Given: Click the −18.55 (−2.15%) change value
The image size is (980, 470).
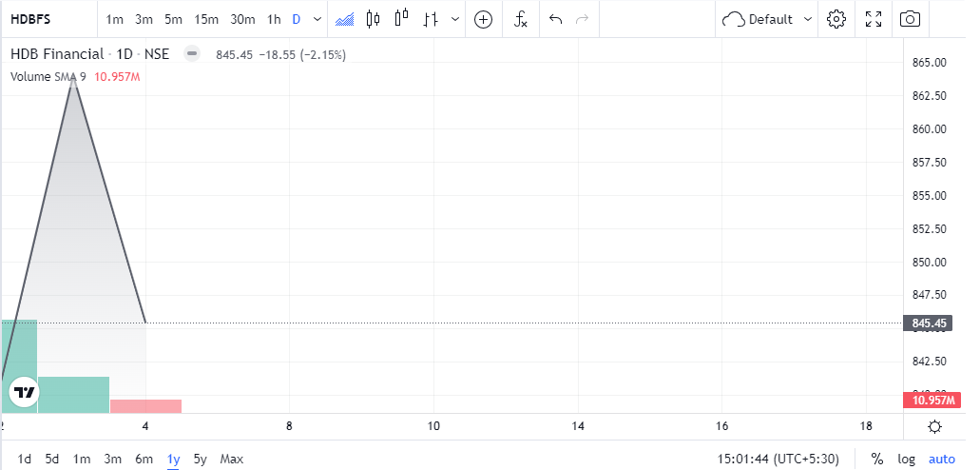Looking at the screenshot, I should point(301,55).
